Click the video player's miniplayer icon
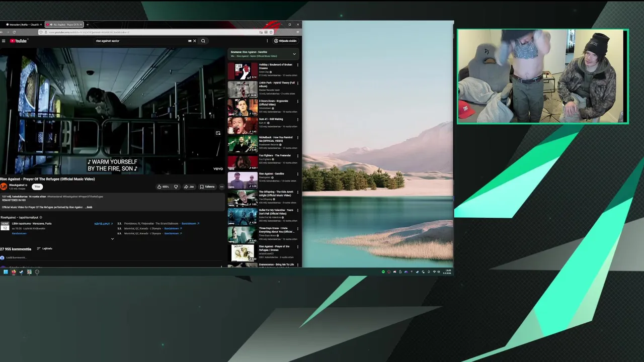Viewport: 644px width, 362px height. [x=218, y=133]
